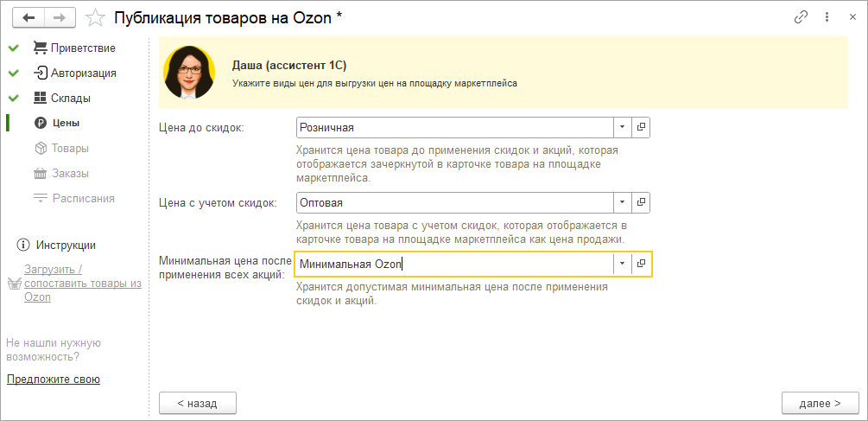The image size is (868, 421).
Task: Expand the Цена до скидок dropdown
Action: (623, 127)
